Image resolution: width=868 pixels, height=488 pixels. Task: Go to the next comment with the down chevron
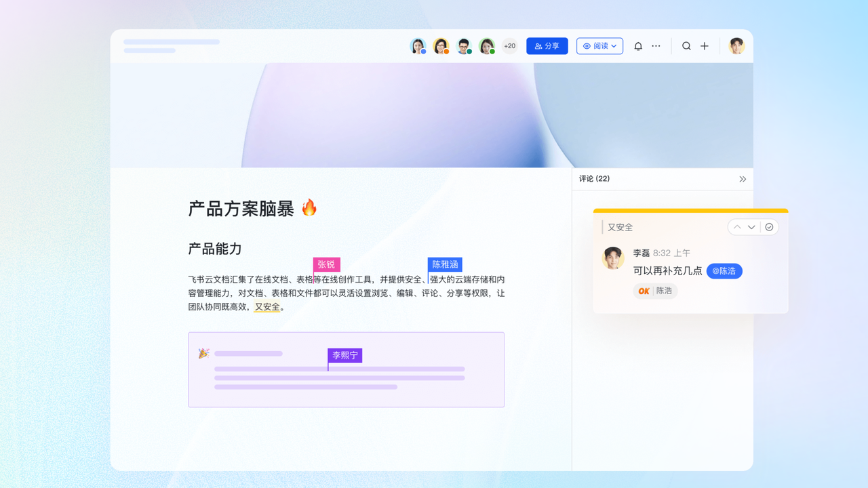751,227
